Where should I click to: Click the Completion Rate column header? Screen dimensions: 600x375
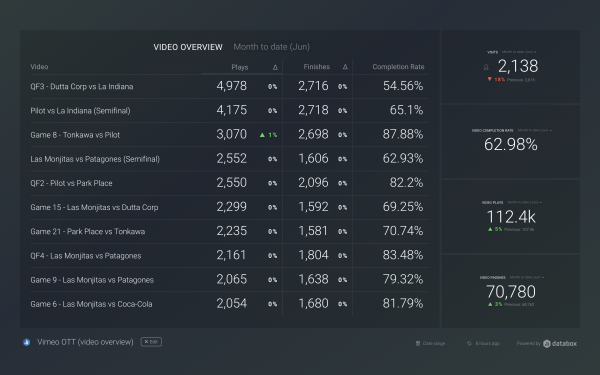point(398,67)
